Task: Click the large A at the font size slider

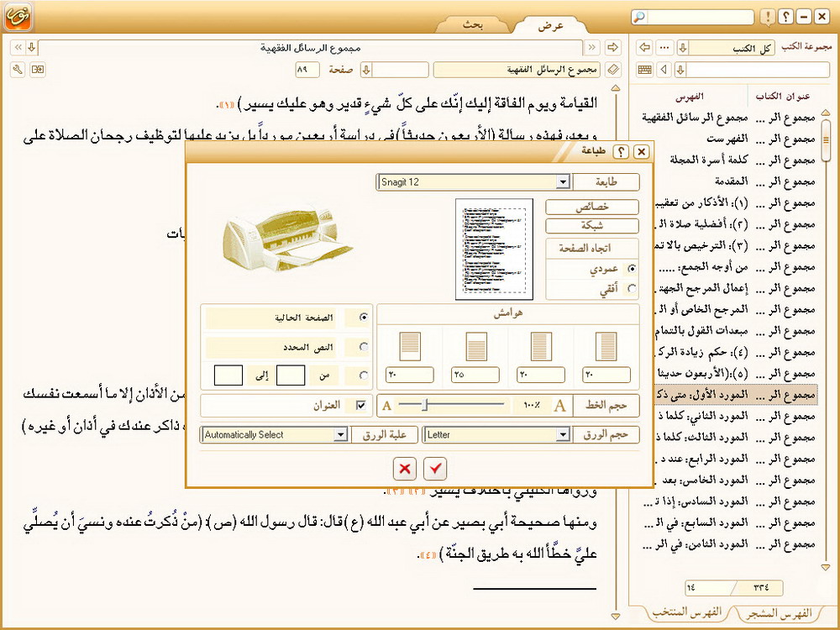Action: 559,406
